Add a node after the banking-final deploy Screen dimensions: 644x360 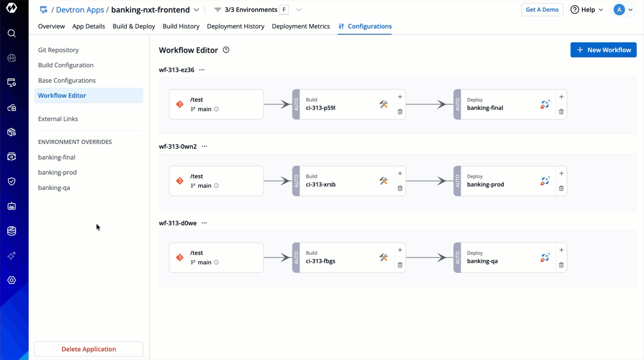[561, 97]
